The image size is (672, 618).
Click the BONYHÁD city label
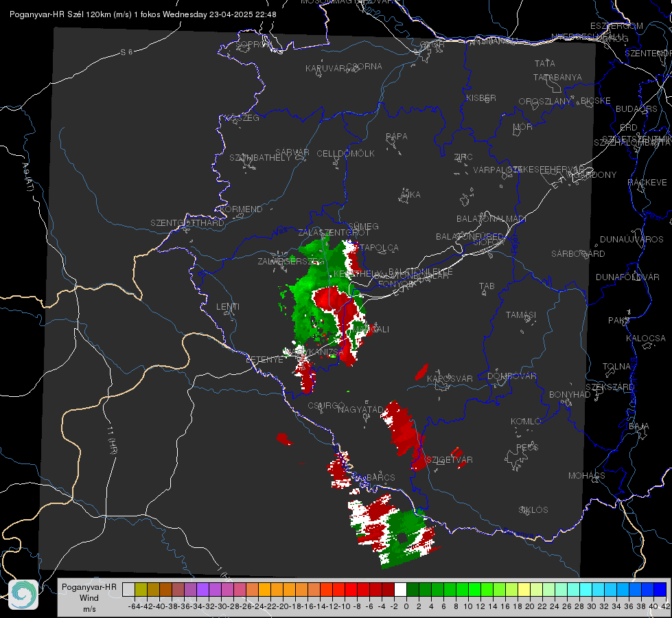(570, 395)
